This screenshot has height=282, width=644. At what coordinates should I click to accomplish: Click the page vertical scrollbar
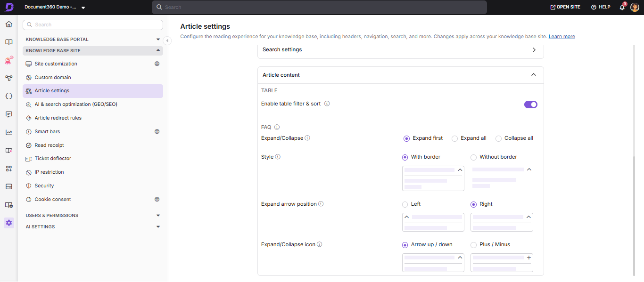pyautogui.click(x=635, y=216)
